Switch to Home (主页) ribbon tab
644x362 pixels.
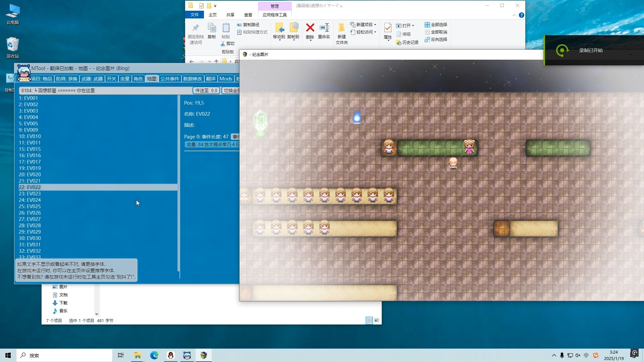[x=213, y=15]
